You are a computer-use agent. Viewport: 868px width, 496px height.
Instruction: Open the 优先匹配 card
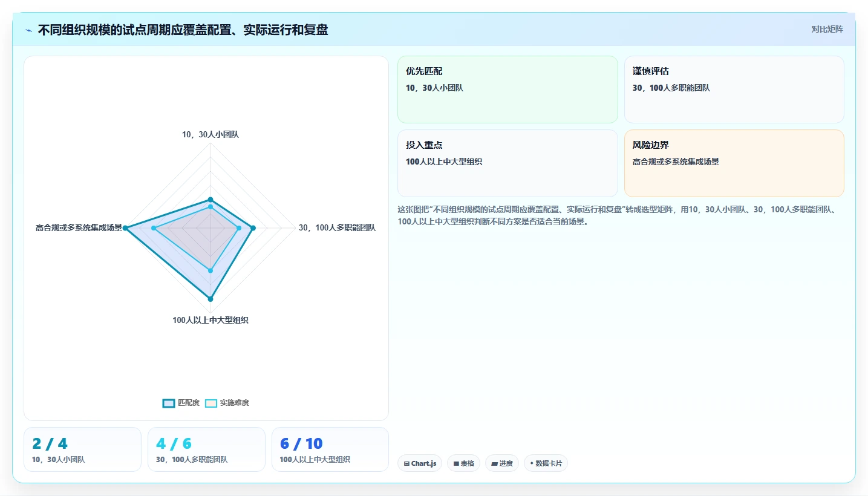tap(507, 90)
